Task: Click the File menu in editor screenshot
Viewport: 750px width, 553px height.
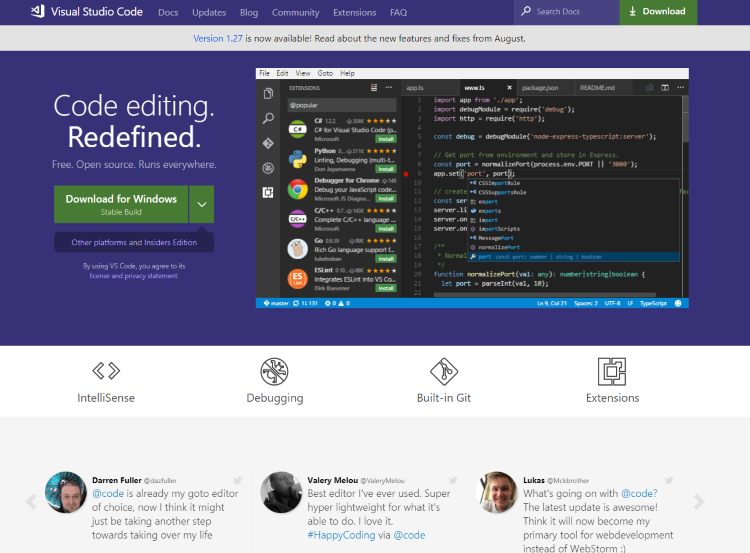Action: point(265,73)
